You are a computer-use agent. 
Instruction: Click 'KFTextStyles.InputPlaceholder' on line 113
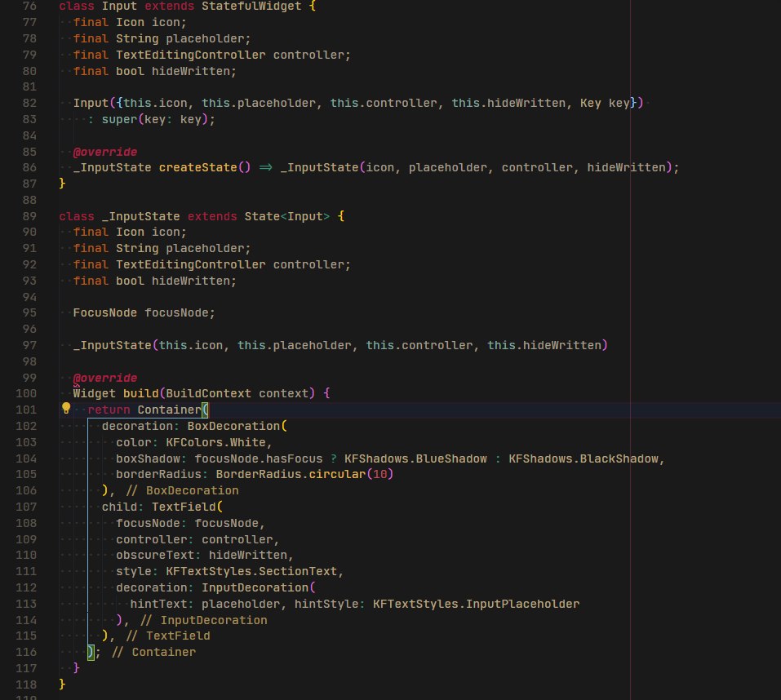[x=476, y=604]
